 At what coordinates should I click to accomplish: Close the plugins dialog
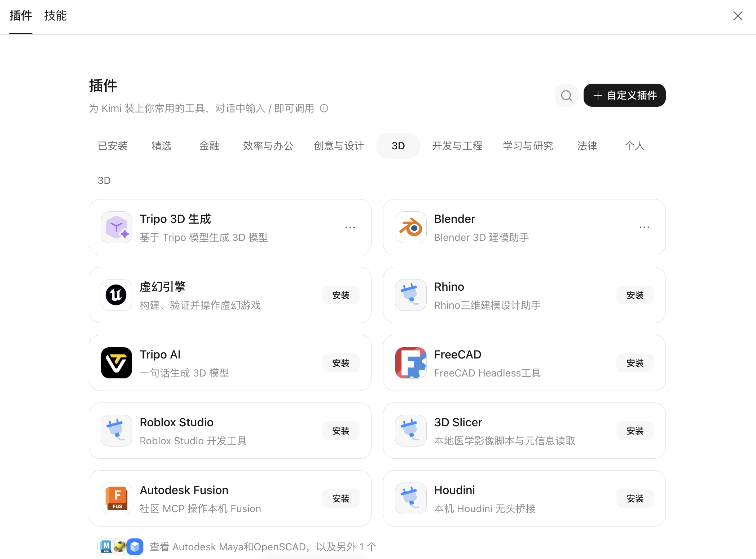[x=738, y=16]
